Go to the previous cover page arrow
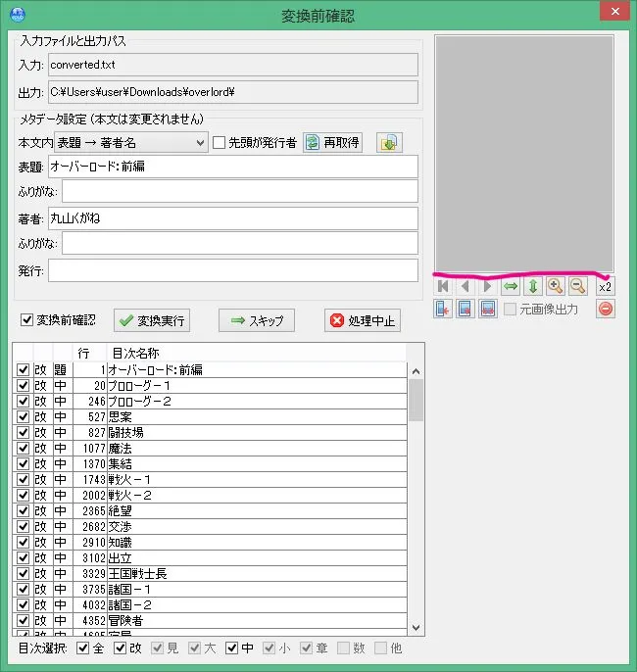The image size is (637, 672). click(465, 286)
